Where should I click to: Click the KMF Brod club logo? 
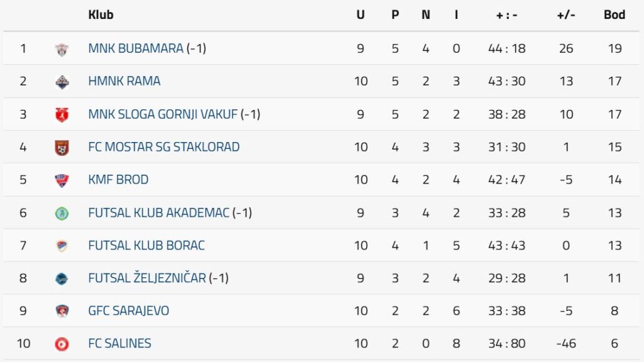click(x=62, y=180)
